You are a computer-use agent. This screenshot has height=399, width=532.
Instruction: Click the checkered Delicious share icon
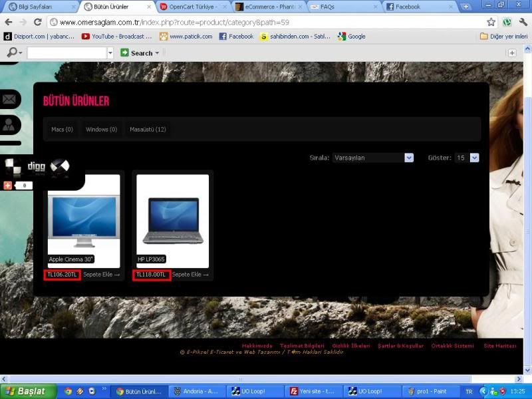click(13, 167)
